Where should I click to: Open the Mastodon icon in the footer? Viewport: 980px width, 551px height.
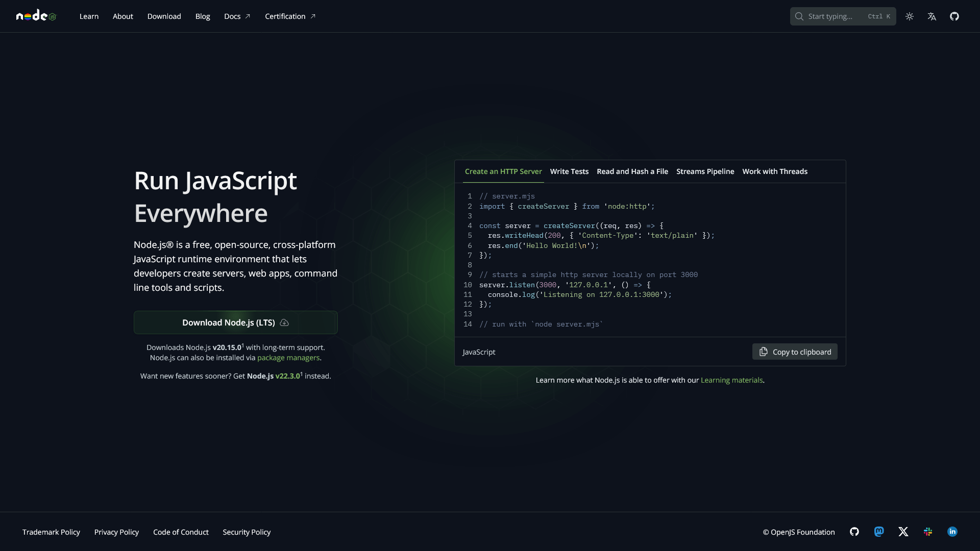[x=879, y=532]
